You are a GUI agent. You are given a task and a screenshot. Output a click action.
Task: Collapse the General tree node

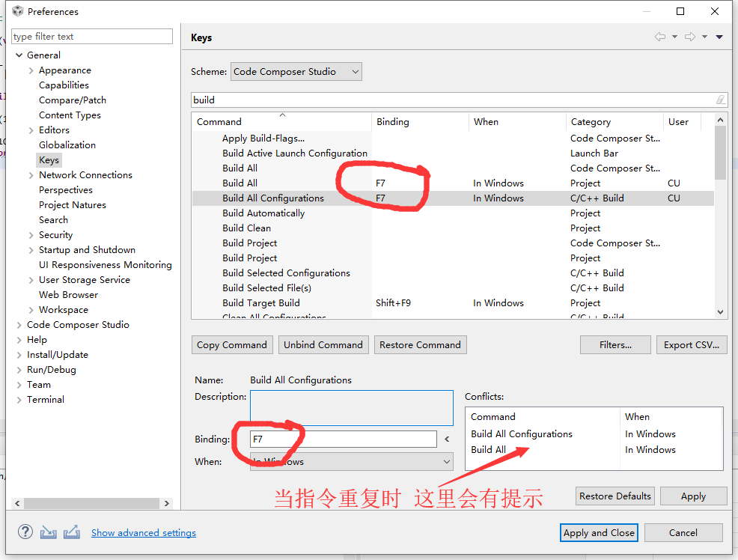[x=19, y=55]
